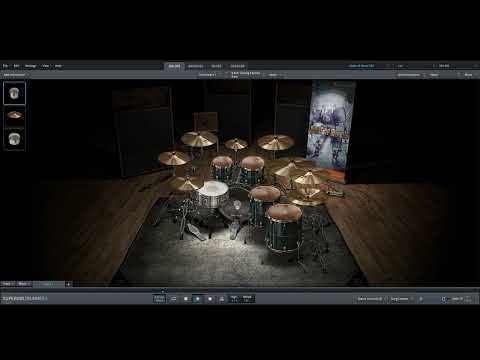Switch to the Mixer tab

[216, 66]
